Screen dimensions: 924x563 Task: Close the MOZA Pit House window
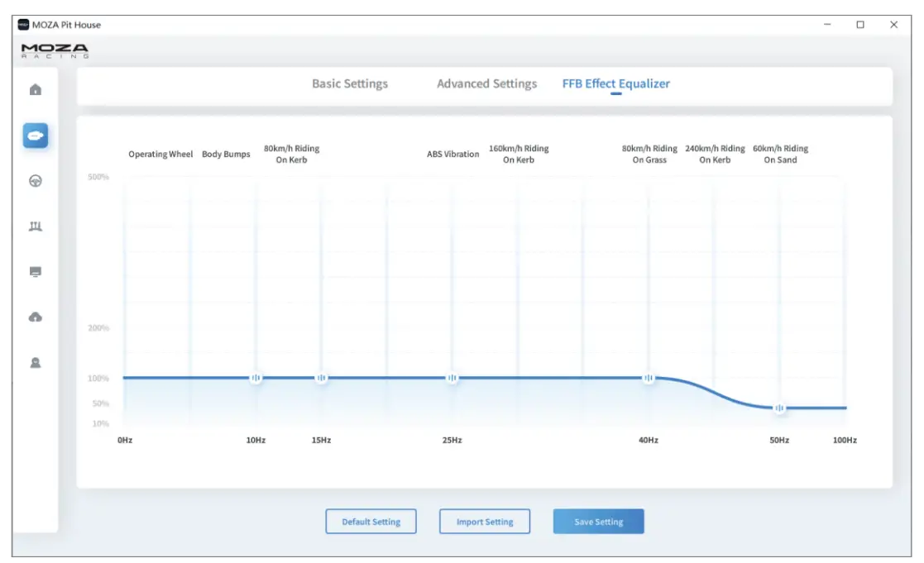(x=894, y=25)
